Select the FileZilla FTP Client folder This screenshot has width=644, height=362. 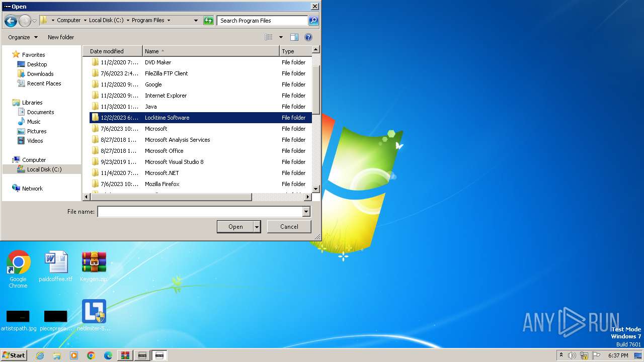click(x=201, y=73)
